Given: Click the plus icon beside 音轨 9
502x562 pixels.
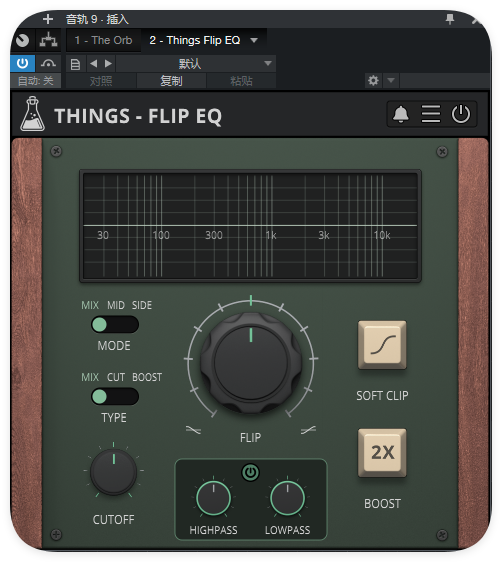Looking at the screenshot, I should [48, 19].
